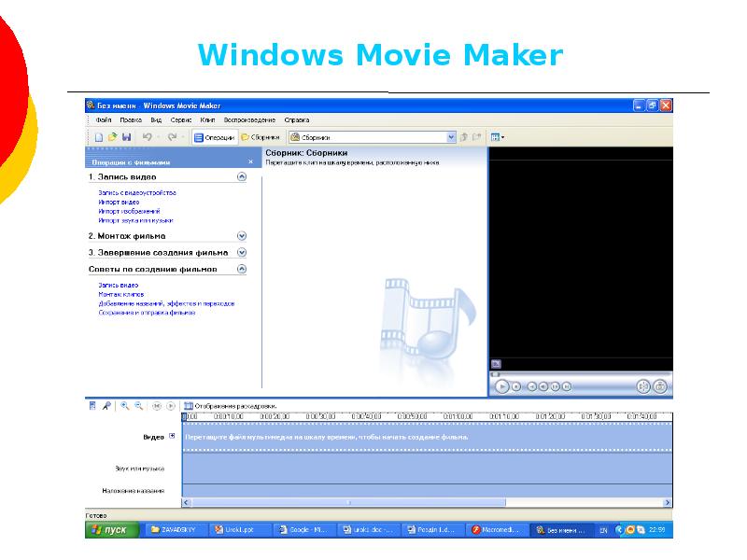Click the New Project toolbar icon

pyautogui.click(x=98, y=137)
